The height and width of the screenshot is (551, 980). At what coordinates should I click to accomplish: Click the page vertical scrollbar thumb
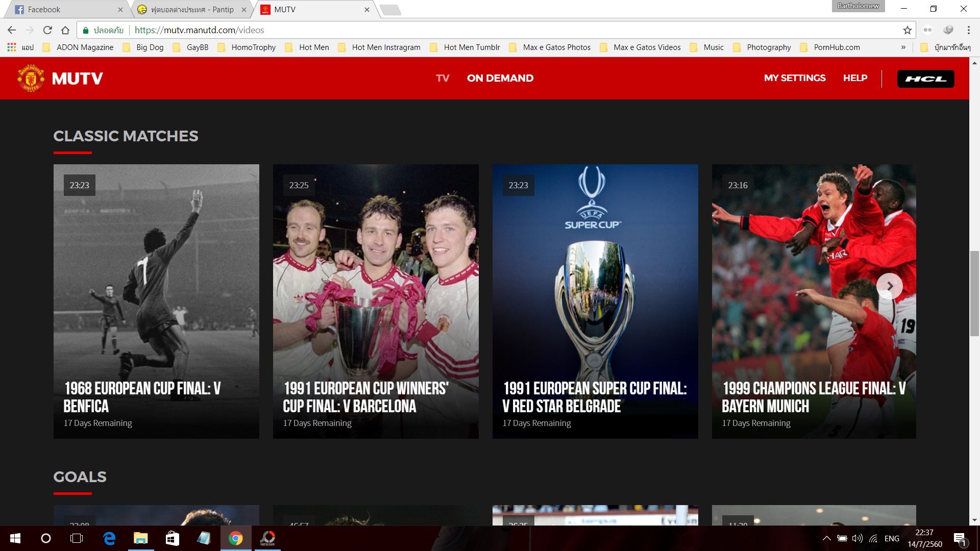click(x=974, y=293)
